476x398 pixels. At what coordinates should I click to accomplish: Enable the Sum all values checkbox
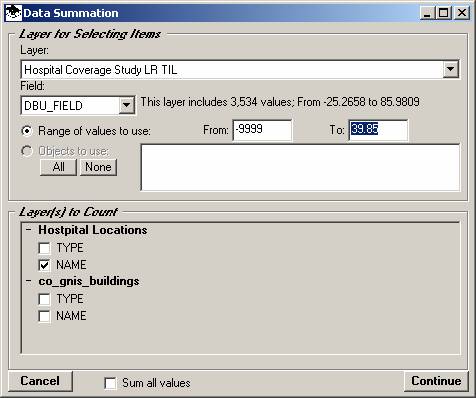(x=110, y=383)
